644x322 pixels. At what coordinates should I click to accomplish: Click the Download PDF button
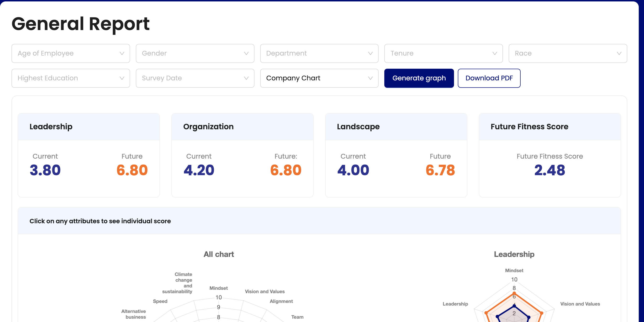click(x=489, y=78)
